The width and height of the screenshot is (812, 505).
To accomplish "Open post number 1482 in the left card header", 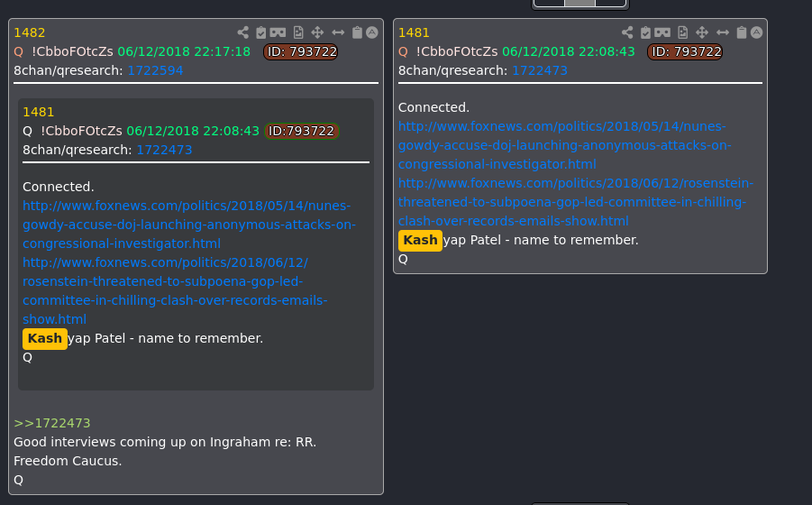I will click(30, 32).
